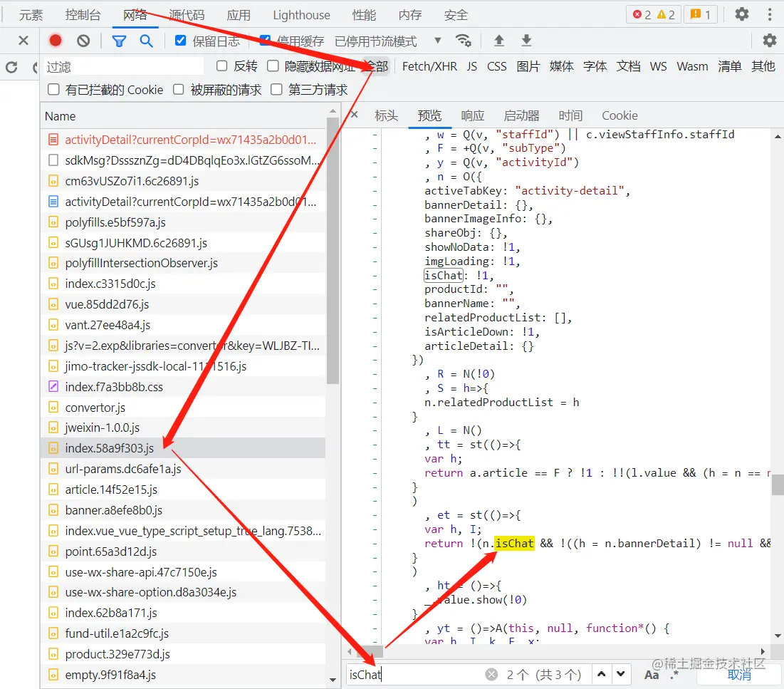This screenshot has width=784, height=689.
Task: Open network conditions wifi icon
Action: [464, 41]
